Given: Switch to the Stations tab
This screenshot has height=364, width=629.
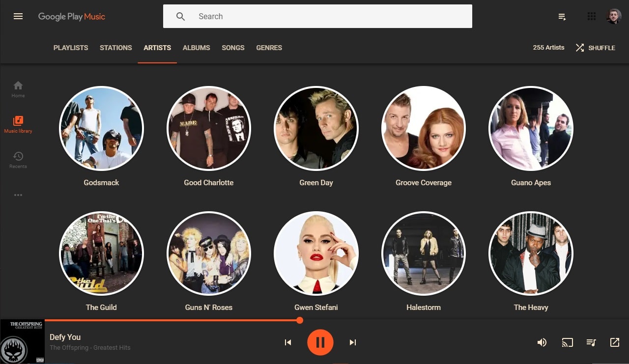Looking at the screenshot, I should tap(116, 48).
